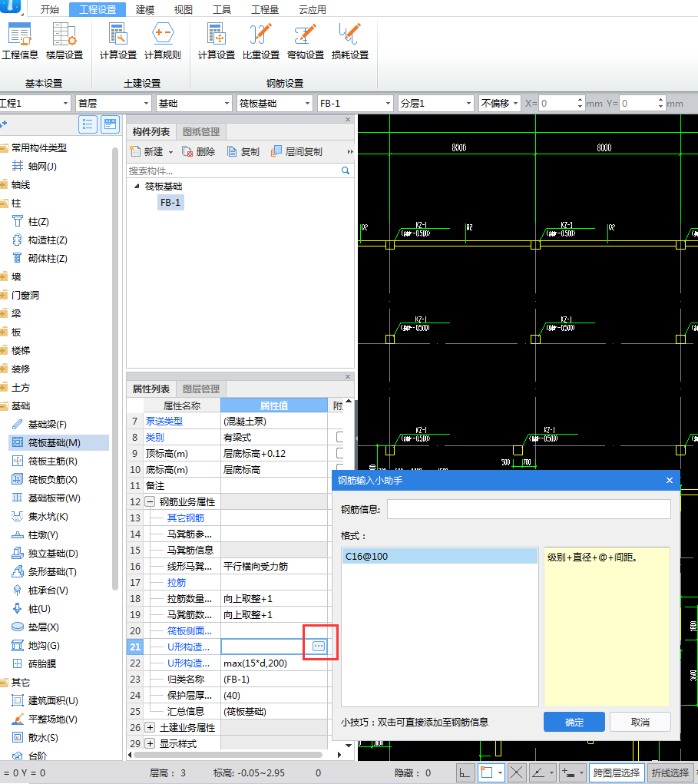
Task: Click the 泵送类型 property link
Action: click(164, 421)
